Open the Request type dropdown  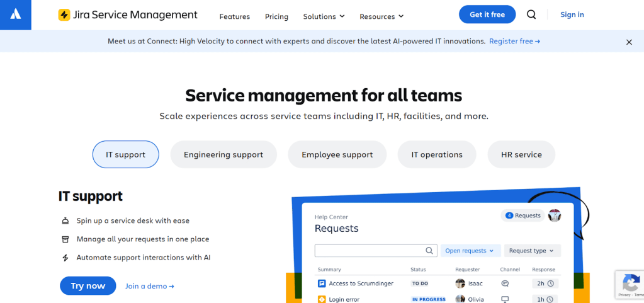[531, 251]
